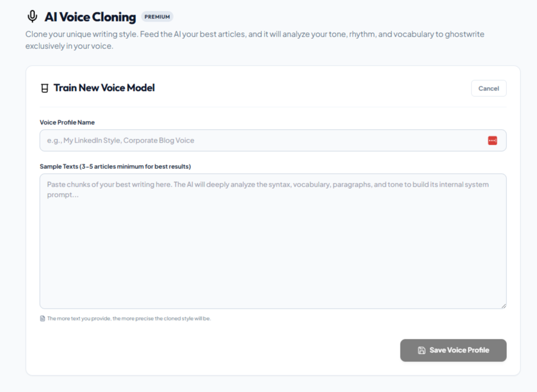Grab the resize handle of the Sample Texts box

[x=504, y=306]
